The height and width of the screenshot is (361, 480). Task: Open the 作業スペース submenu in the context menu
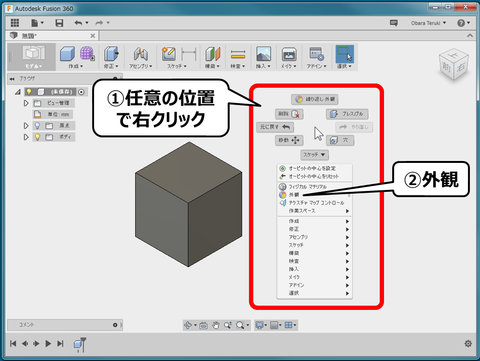[x=314, y=211]
